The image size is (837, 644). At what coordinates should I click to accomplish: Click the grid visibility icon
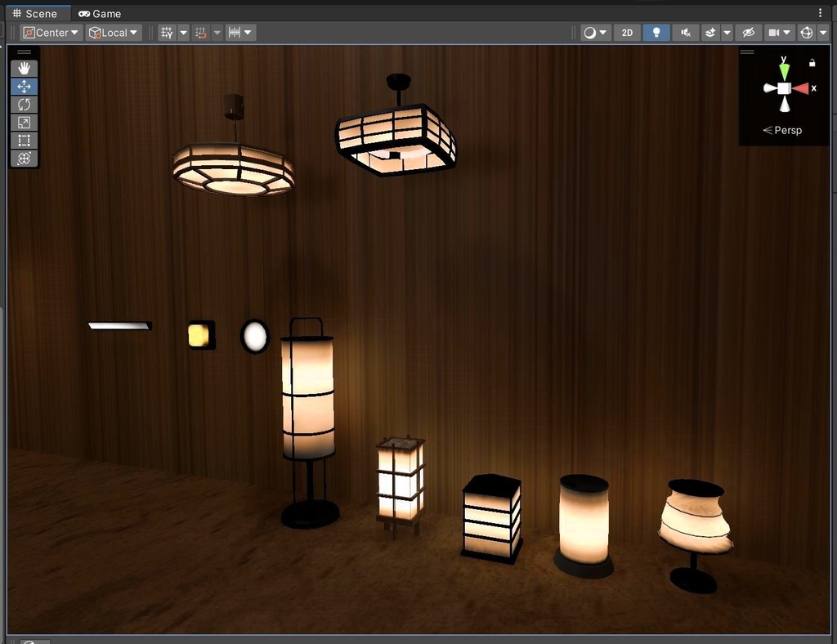[167, 33]
